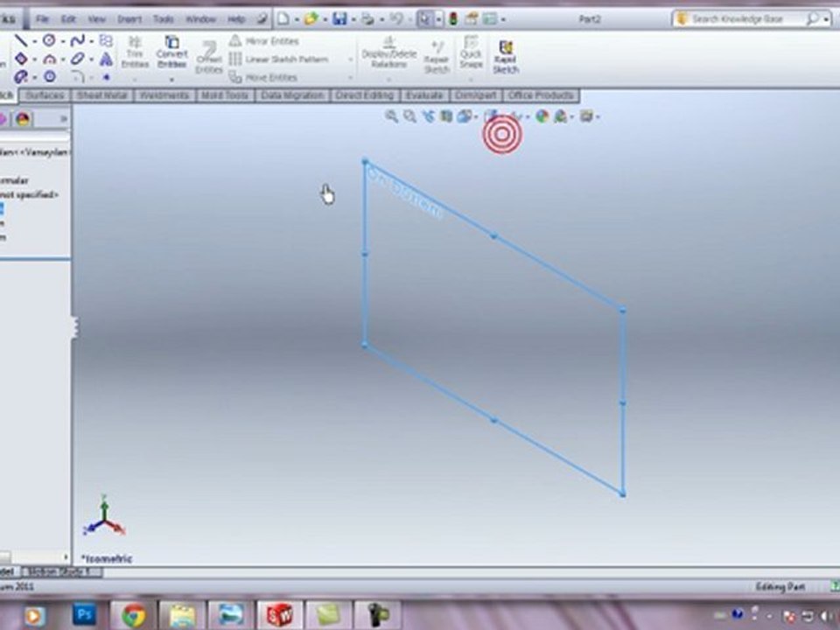Save the document

pyautogui.click(x=339, y=19)
